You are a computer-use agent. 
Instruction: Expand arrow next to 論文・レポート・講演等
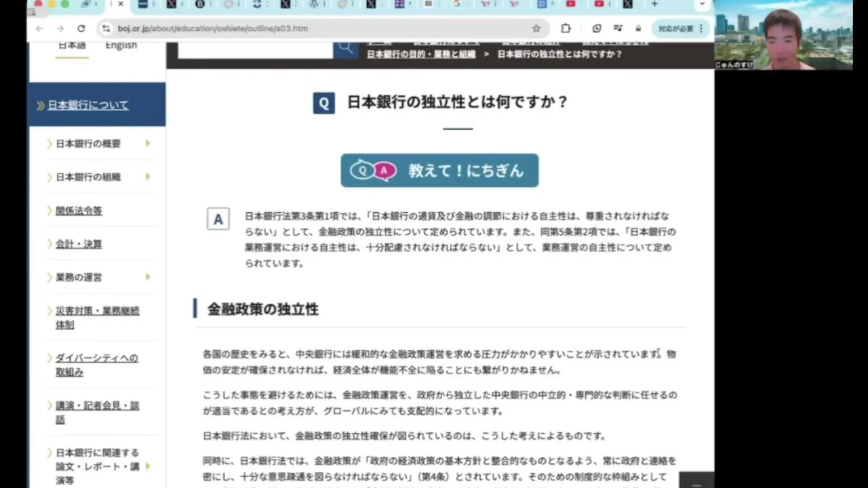(x=147, y=466)
